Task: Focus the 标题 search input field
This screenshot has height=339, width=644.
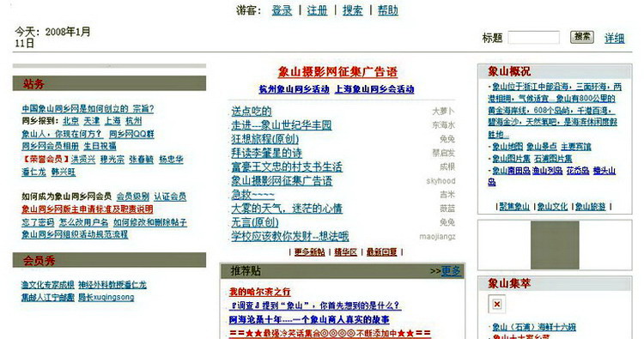Action: coord(533,38)
